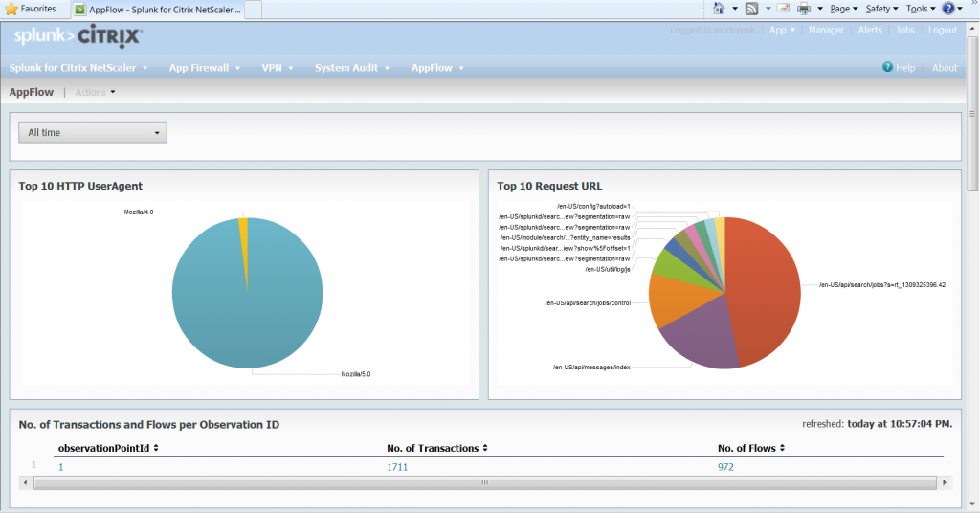Click the Read Mail icon
The width and height of the screenshot is (980, 513).
(x=783, y=9)
